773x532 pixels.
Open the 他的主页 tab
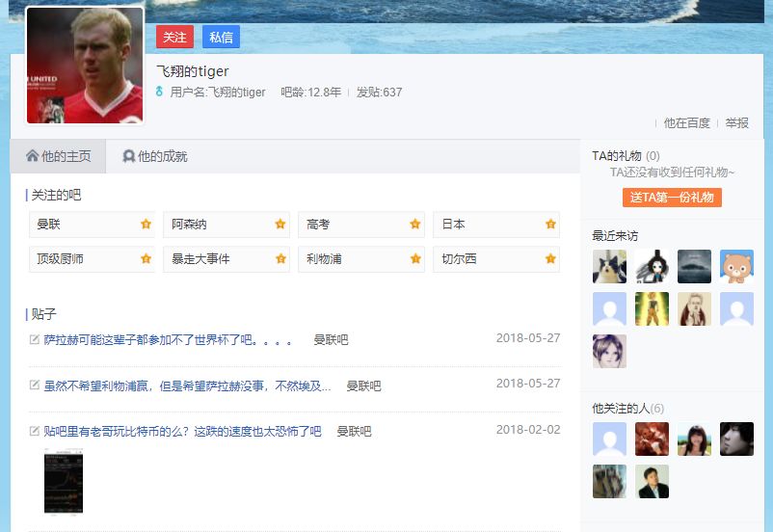[58, 156]
